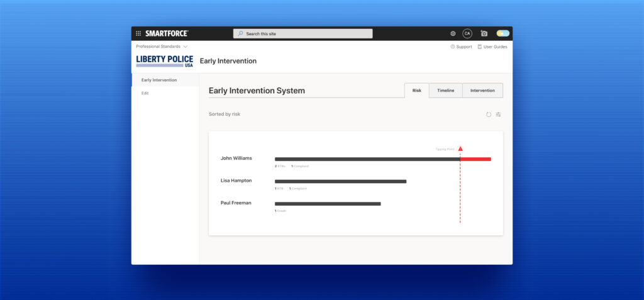Click the camera icon in top bar

click(484, 33)
